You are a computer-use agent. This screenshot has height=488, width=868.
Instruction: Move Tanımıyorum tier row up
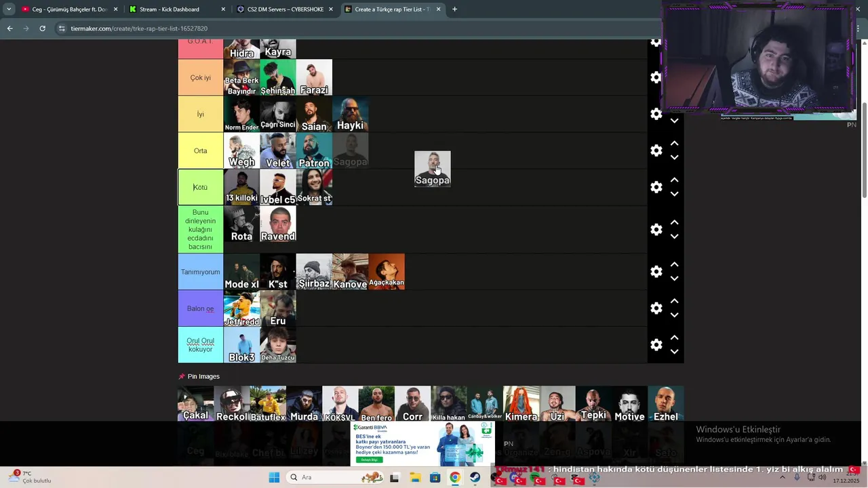tap(674, 265)
